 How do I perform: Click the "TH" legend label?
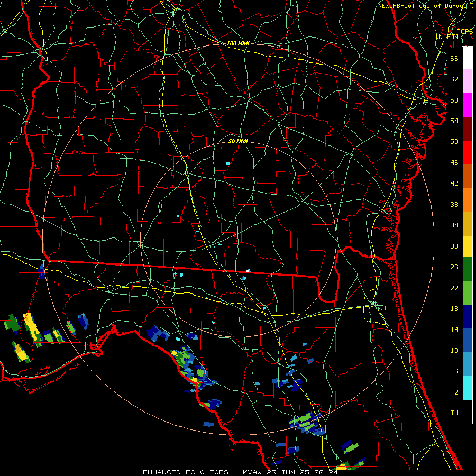454,413
